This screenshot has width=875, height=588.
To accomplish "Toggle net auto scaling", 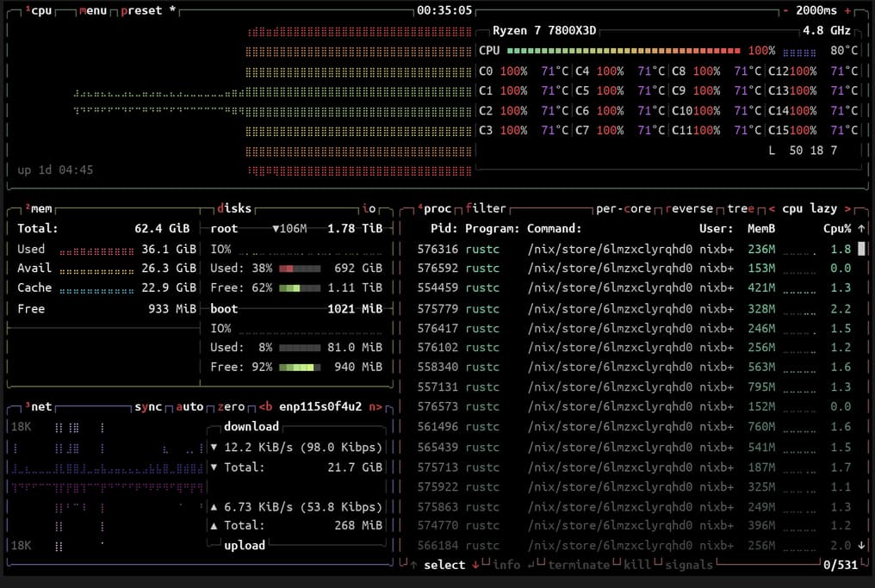I will tap(189, 406).
